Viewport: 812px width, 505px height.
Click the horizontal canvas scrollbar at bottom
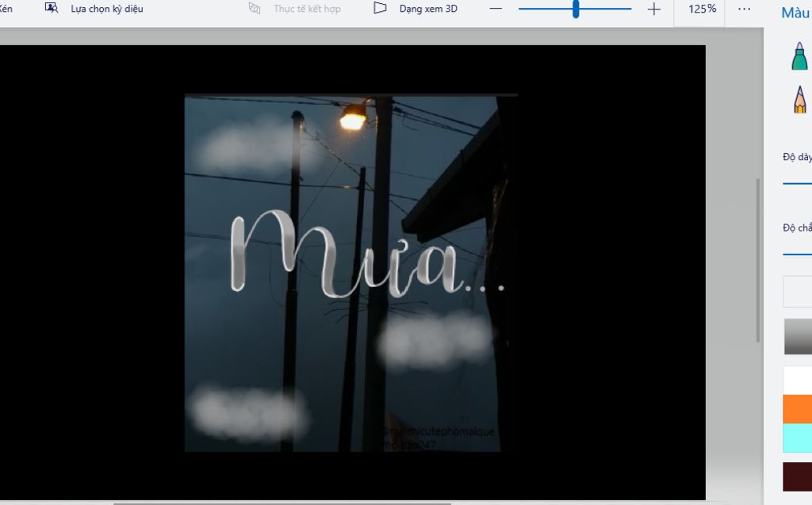[x=282, y=503]
